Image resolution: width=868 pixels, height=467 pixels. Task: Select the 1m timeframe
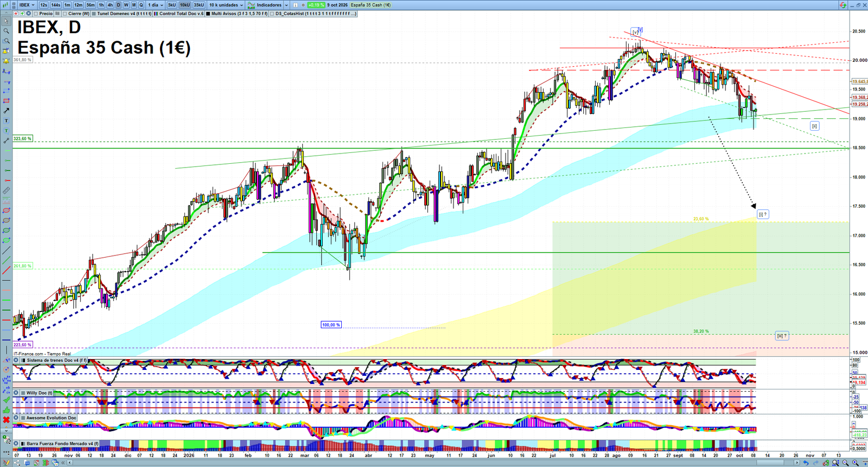67,5
